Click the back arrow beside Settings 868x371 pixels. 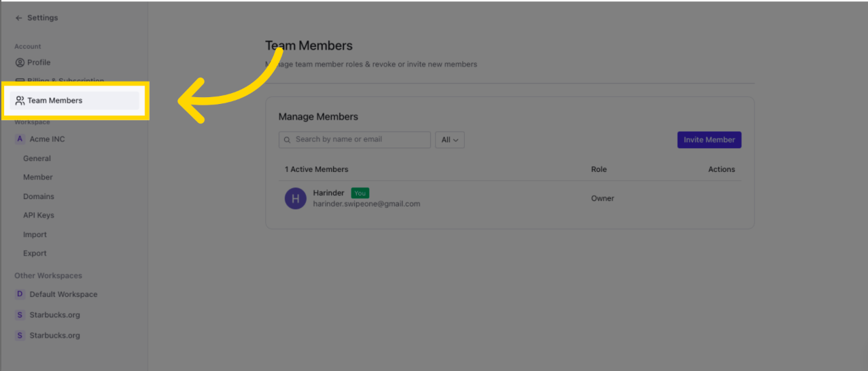pyautogui.click(x=19, y=18)
